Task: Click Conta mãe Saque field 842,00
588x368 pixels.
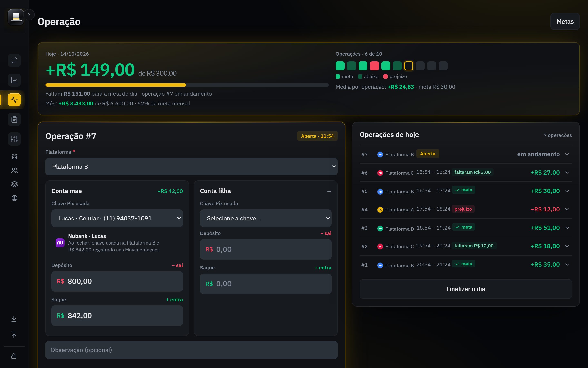Action: [117, 316]
